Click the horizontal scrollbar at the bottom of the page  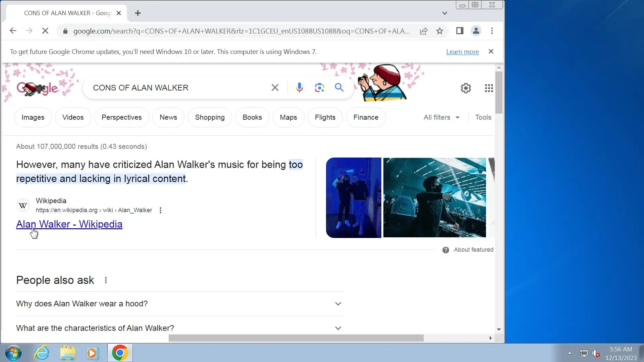coord(296,338)
